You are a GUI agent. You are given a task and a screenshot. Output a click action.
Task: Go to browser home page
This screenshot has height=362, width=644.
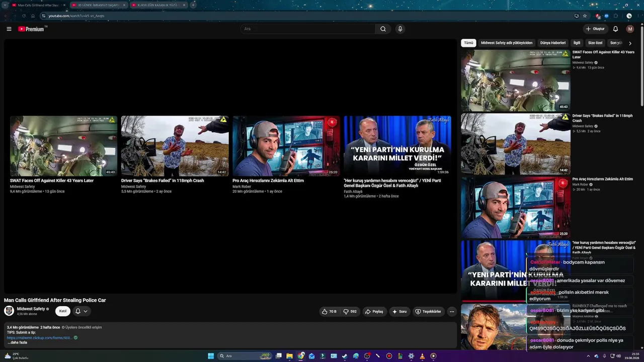(x=33, y=16)
